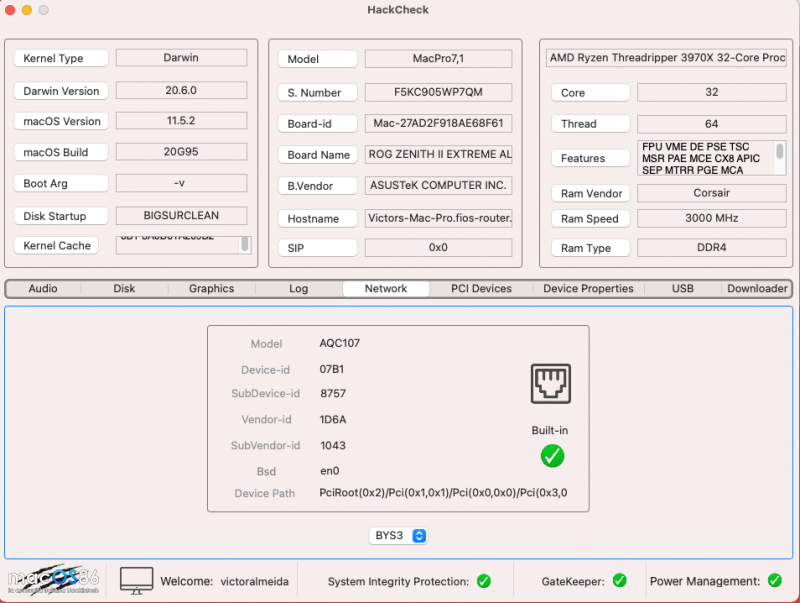This screenshot has height=603, width=800.
Task: Switch to the PCI Devices tab
Action: tap(482, 288)
